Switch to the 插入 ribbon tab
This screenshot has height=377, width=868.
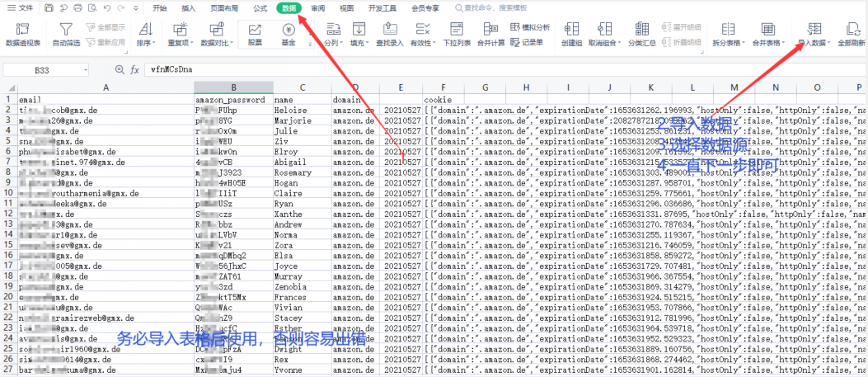pyautogui.click(x=189, y=7)
